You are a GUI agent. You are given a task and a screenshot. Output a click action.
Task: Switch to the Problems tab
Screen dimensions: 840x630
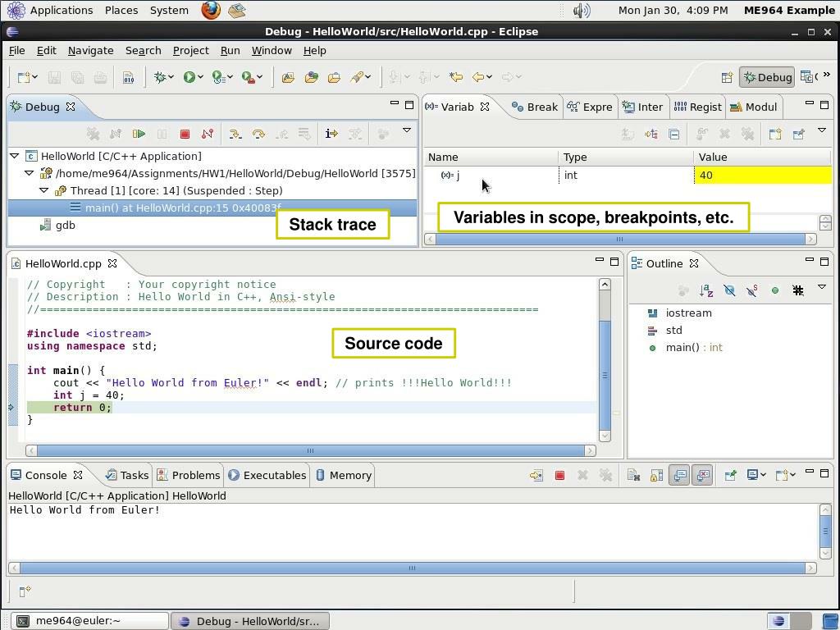189,475
